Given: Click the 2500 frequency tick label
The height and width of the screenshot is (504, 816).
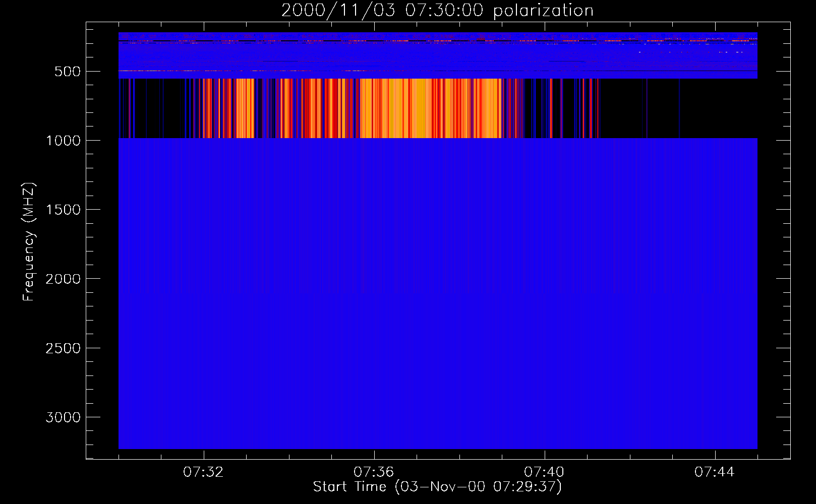Looking at the screenshot, I should pyautogui.click(x=63, y=348).
